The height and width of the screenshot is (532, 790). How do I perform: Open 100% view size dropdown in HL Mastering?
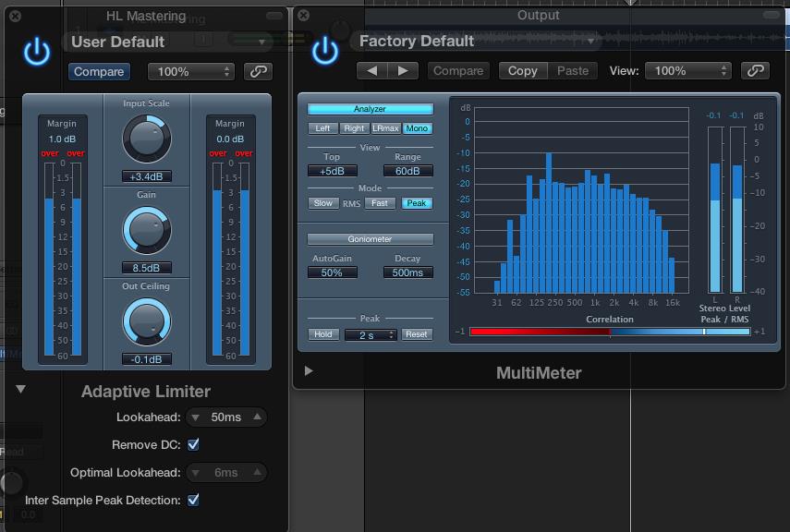(191, 71)
